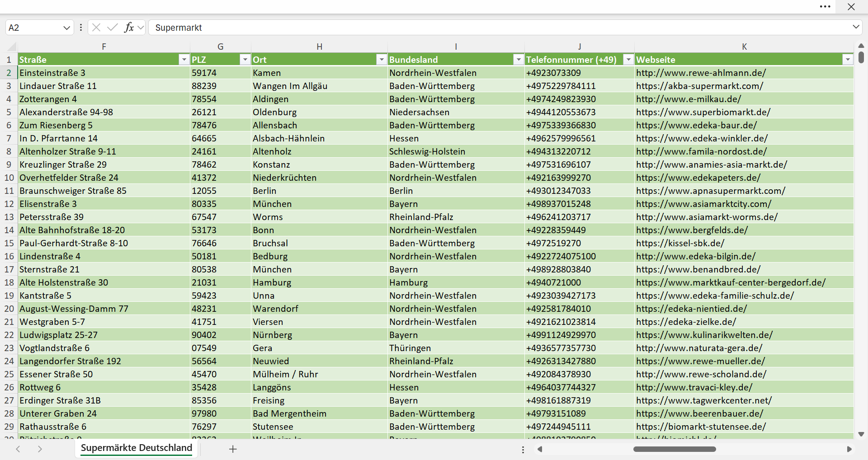Select the cell Braunschweiger Straße 85

coord(104,191)
